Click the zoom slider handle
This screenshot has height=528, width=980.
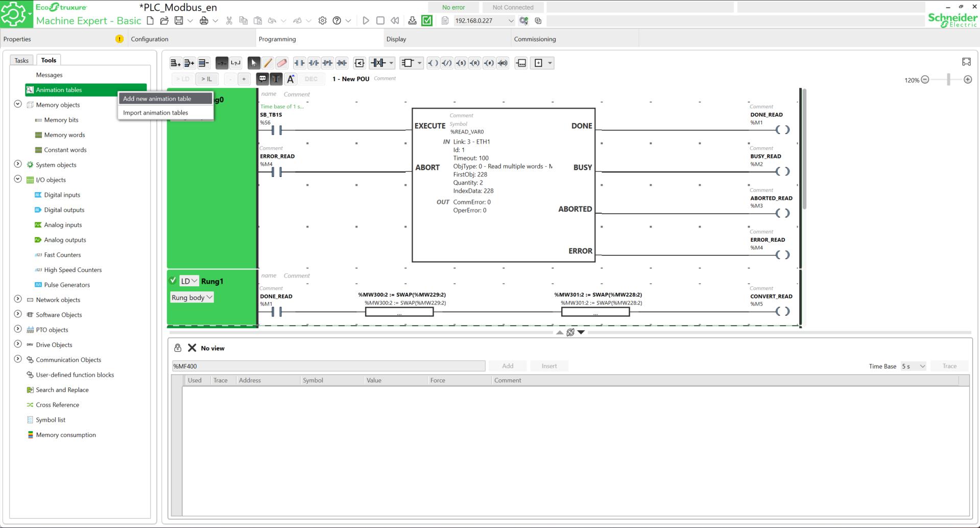[x=948, y=80]
